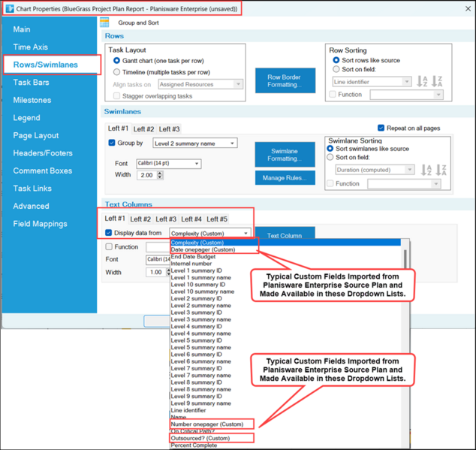Screen dimensions: 476x450
Task: Toggle Repeat on all pages checkbox
Action: pos(381,128)
